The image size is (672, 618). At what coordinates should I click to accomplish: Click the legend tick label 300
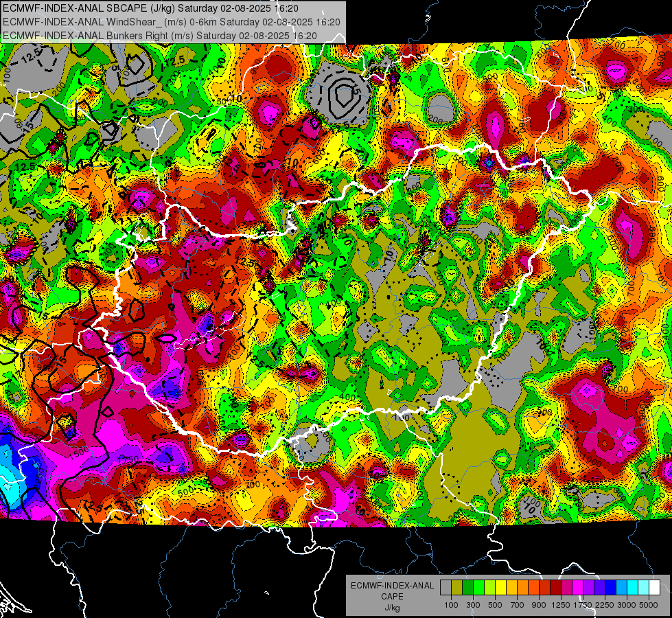tap(473, 605)
